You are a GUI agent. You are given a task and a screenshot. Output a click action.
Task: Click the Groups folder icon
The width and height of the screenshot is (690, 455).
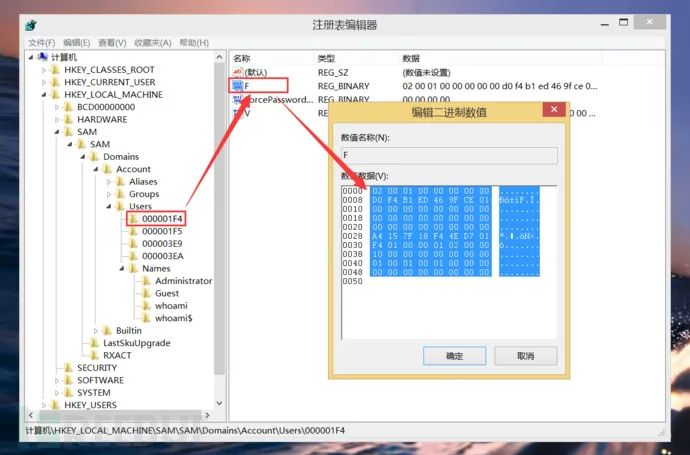[x=120, y=194]
